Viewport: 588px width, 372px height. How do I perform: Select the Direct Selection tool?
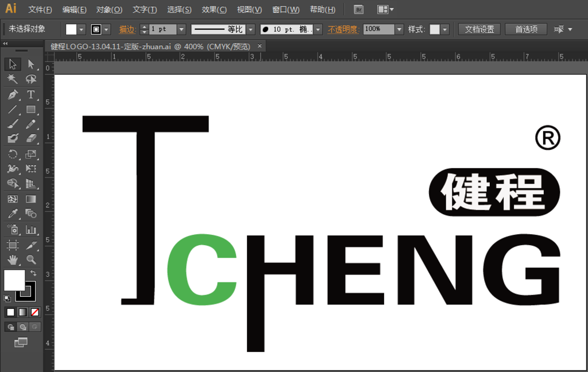(31, 64)
